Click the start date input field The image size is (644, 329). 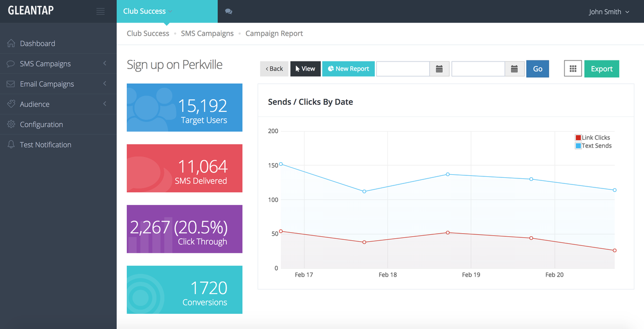tap(403, 69)
